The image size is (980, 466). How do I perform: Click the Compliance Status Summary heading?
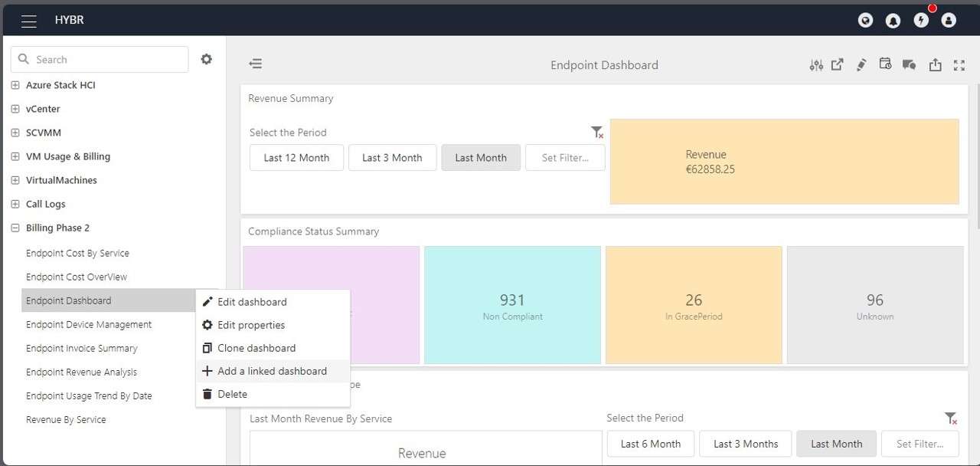[x=314, y=231]
